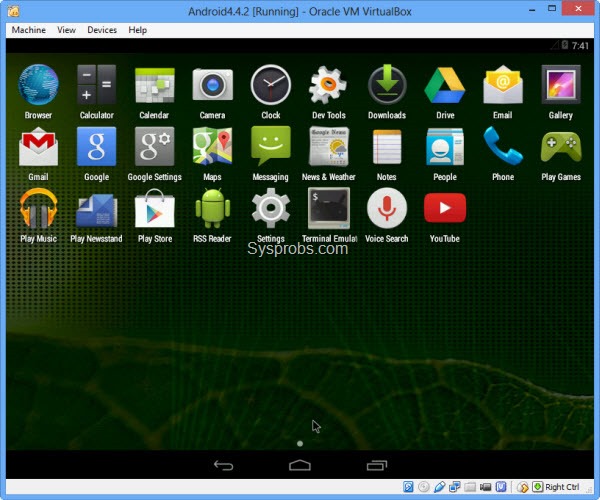This screenshot has width=600, height=500.
Task: Click the Android status bar clock 7:41
Action: coord(580,46)
